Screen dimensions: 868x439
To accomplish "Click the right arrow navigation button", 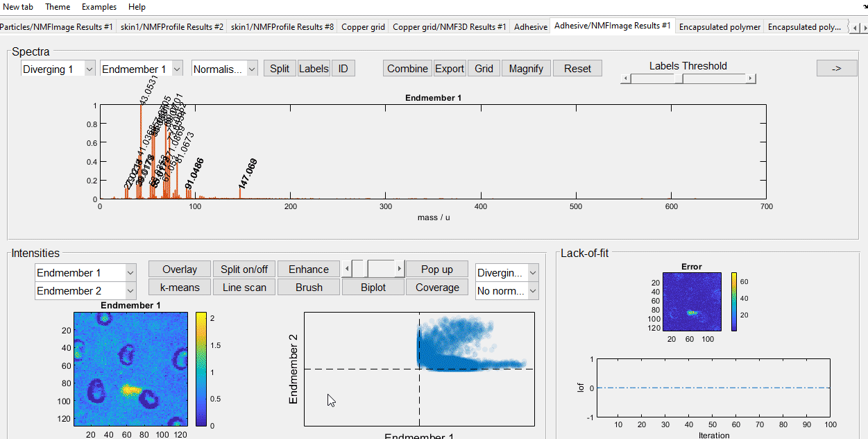I will click(837, 68).
